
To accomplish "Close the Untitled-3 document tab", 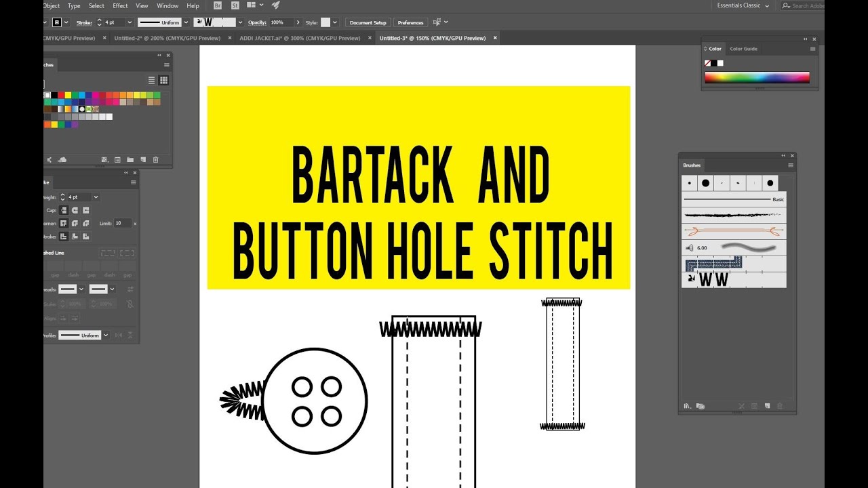I will [x=495, y=38].
